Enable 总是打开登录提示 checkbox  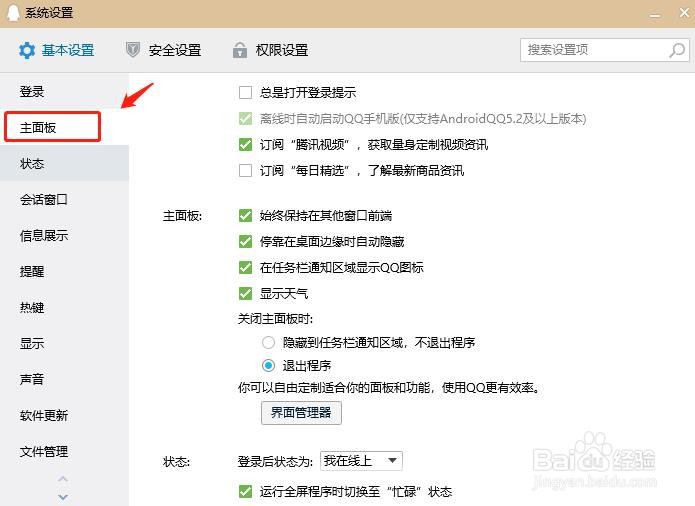(245, 92)
